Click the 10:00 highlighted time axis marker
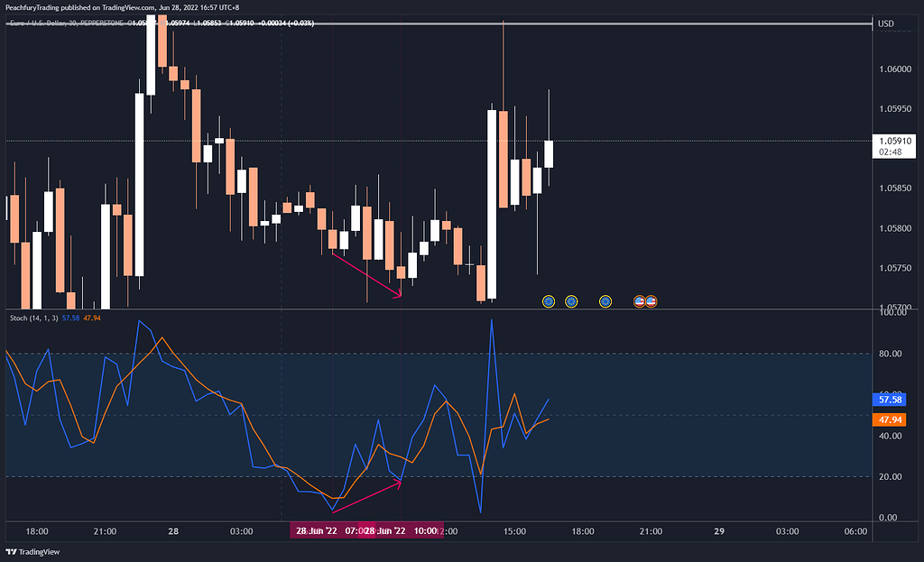The width and height of the screenshot is (924, 562). pos(424,531)
